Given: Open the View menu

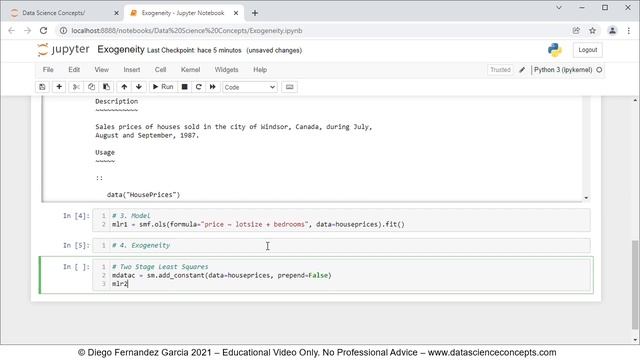Looking at the screenshot, I should [102, 70].
